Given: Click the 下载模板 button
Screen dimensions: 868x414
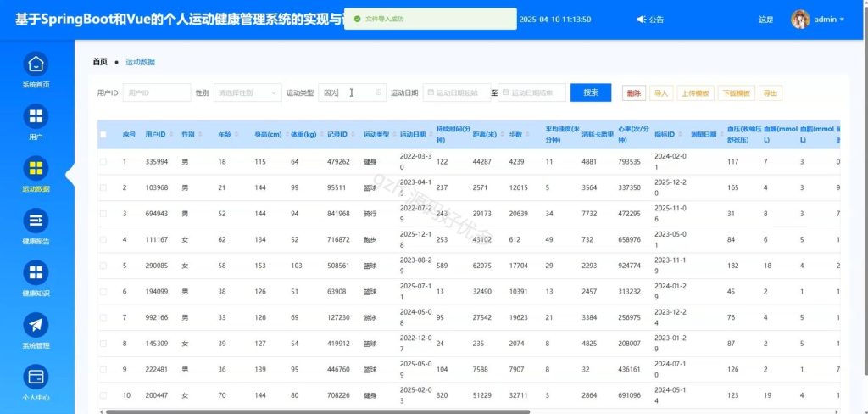Looking at the screenshot, I should (x=737, y=93).
